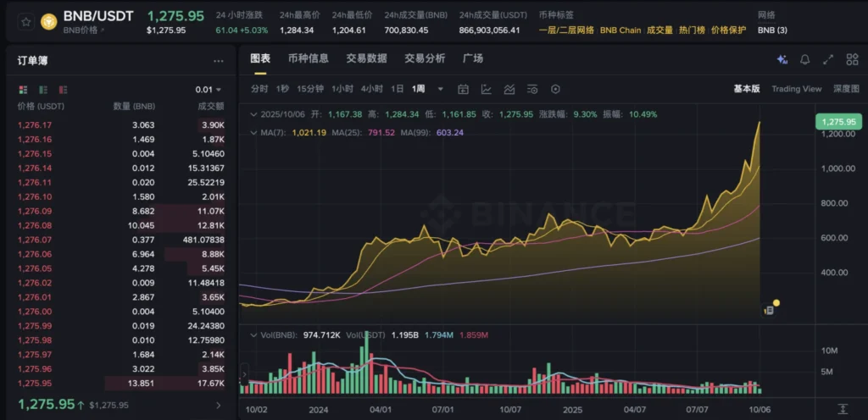Click 订单簿 panel title
The image size is (868, 420).
tap(33, 61)
